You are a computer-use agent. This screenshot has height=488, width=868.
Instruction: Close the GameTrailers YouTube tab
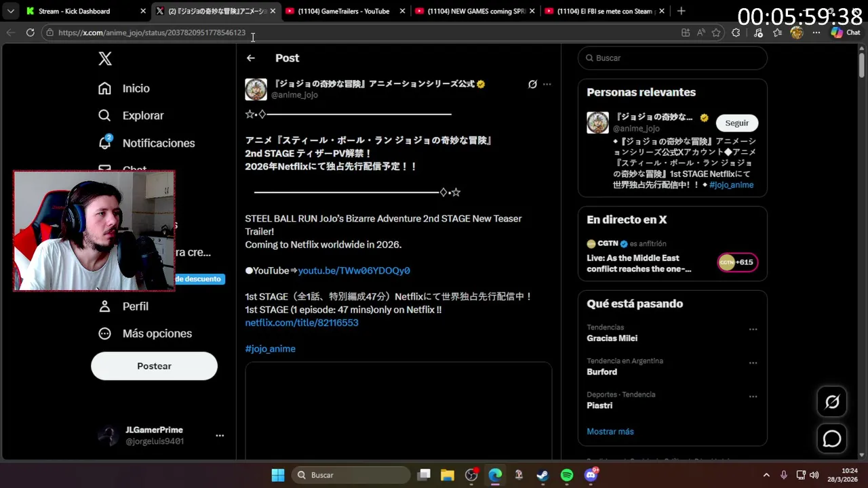click(x=402, y=11)
